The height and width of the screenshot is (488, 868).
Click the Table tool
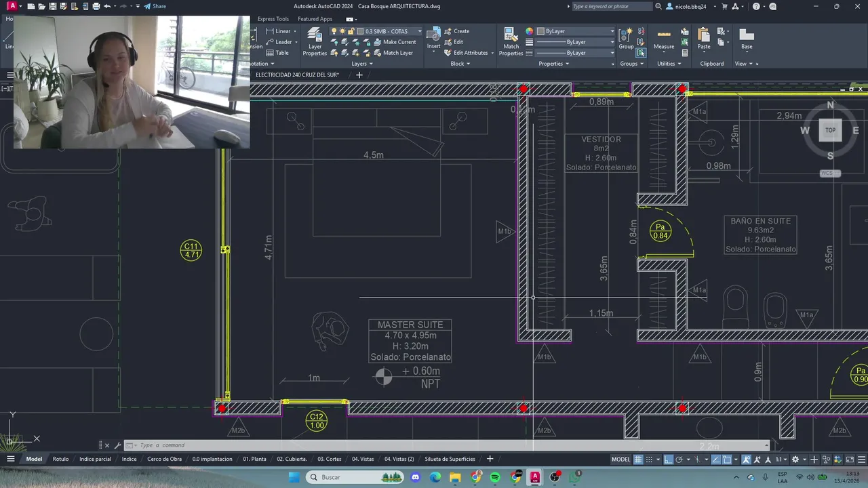pyautogui.click(x=277, y=53)
